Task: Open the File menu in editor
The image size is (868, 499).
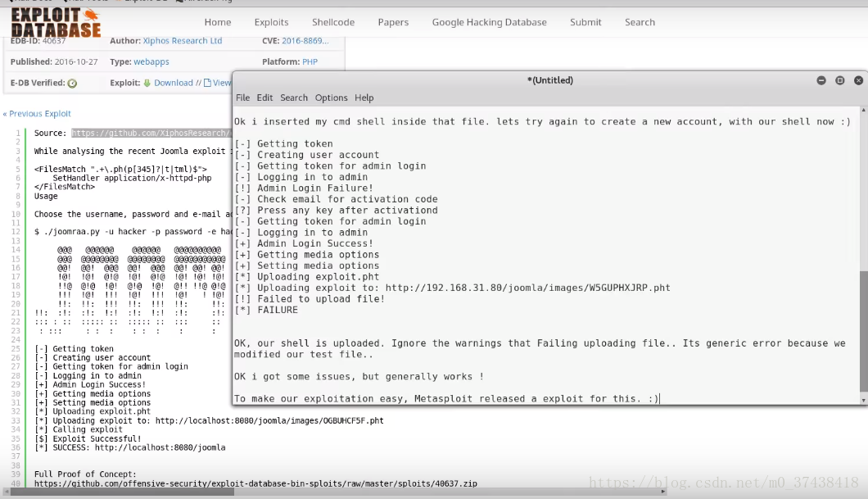Action: (242, 98)
